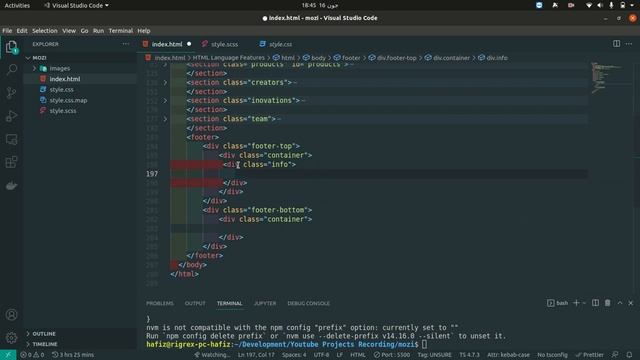Click the clock in top bar
The image size is (640, 360).
click(x=320, y=5)
